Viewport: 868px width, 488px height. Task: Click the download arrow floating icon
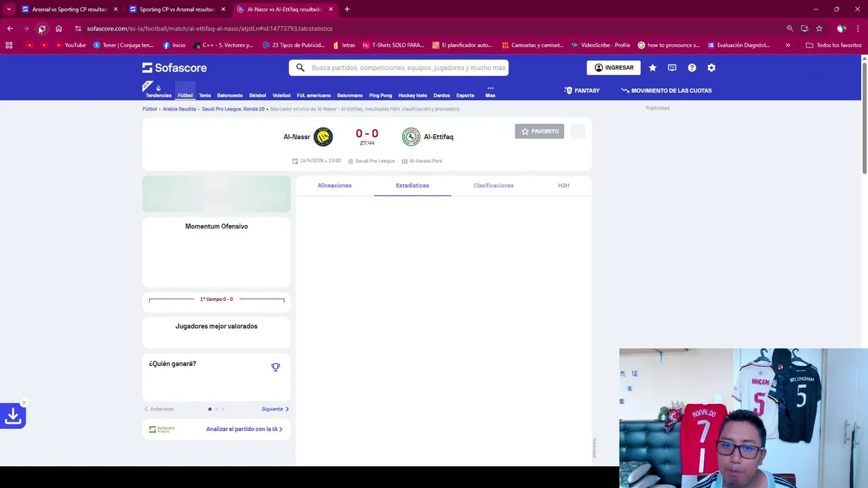coord(13,416)
